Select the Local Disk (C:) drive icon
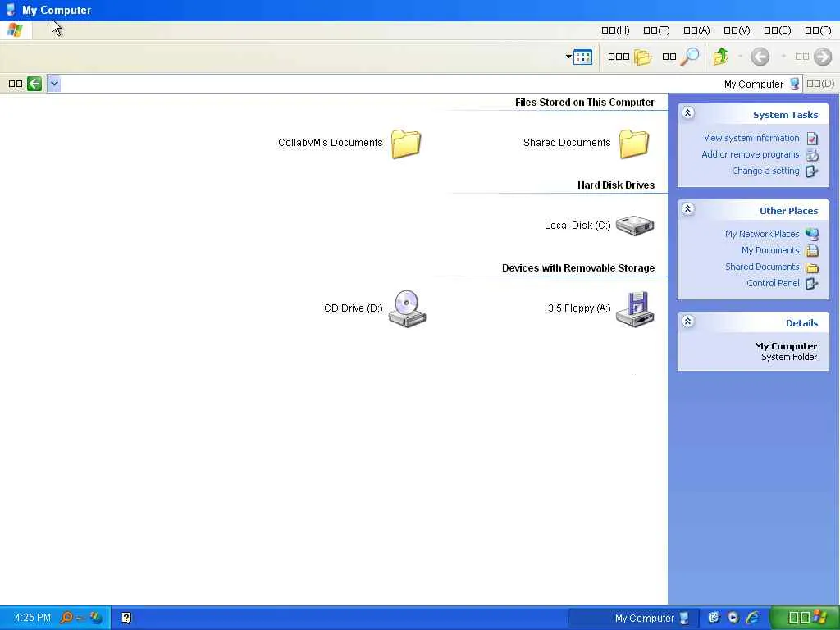 click(x=635, y=226)
